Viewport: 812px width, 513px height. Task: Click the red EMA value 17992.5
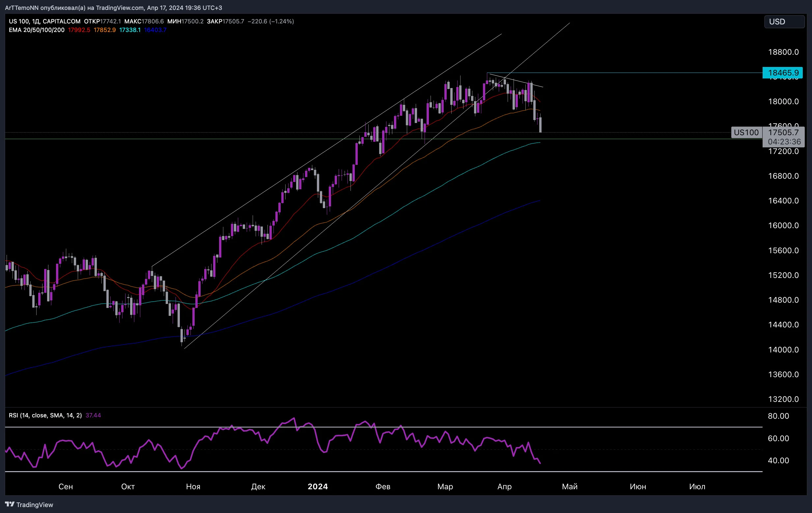pyautogui.click(x=79, y=30)
